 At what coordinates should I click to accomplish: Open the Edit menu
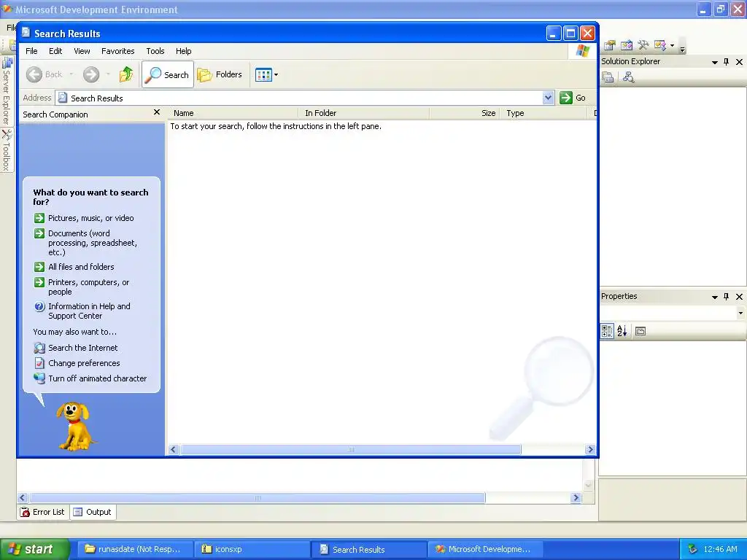(x=55, y=51)
